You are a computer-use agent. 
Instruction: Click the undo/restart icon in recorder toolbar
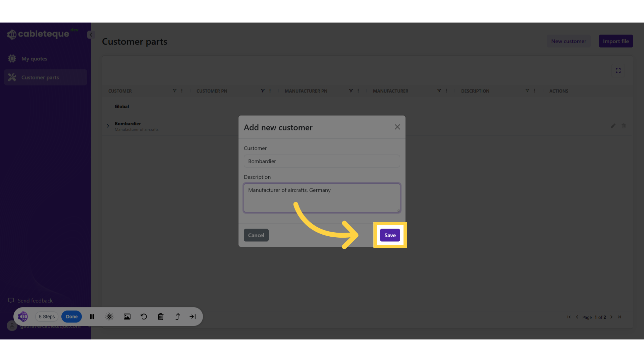pos(144,316)
